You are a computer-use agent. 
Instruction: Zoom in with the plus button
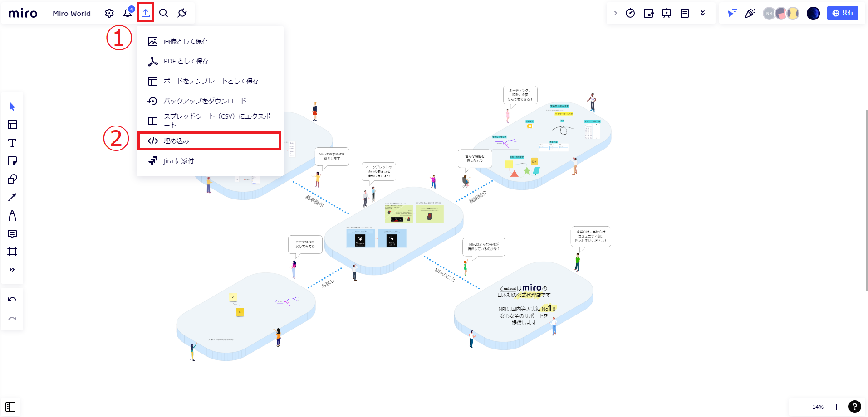(x=836, y=407)
